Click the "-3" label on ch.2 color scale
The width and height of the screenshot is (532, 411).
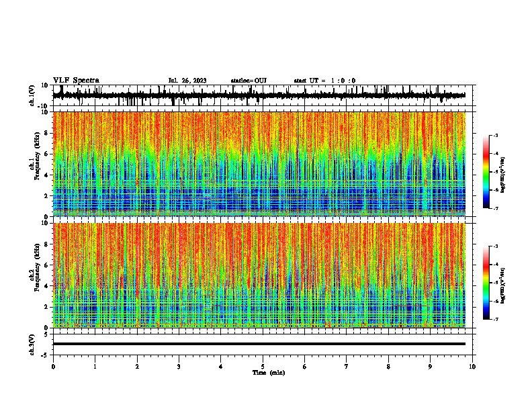495,246
